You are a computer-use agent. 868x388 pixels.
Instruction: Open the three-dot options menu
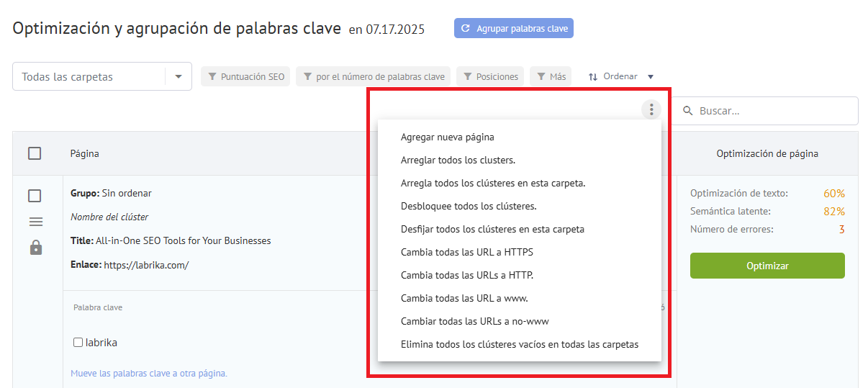(x=651, y=109)
